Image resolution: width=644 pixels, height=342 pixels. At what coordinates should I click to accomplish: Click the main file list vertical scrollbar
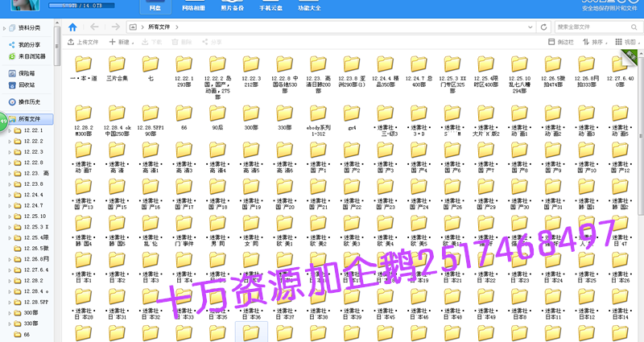640,135
